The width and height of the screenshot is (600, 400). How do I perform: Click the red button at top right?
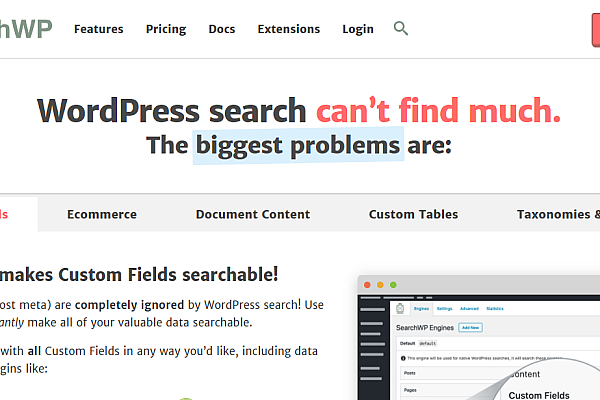(x=596, y=30)
